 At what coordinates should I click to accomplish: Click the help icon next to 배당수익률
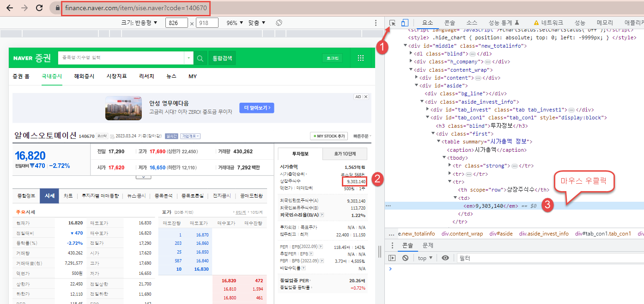click(303, 268)
